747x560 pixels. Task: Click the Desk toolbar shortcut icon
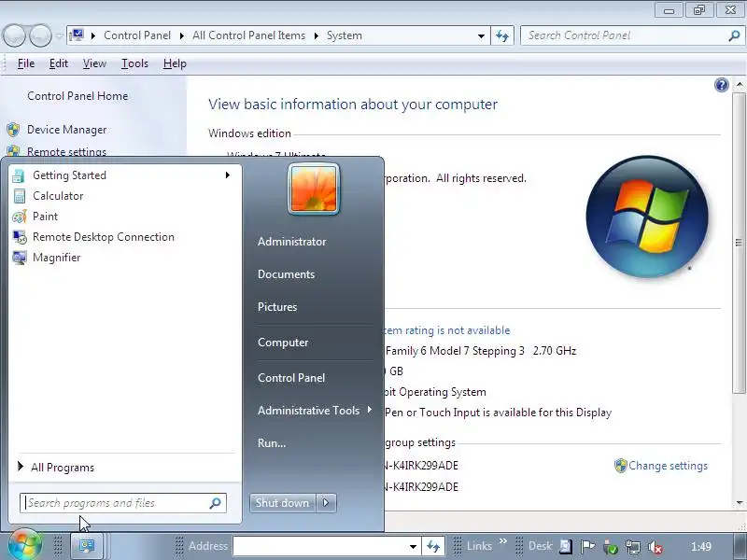click(566, 546)
